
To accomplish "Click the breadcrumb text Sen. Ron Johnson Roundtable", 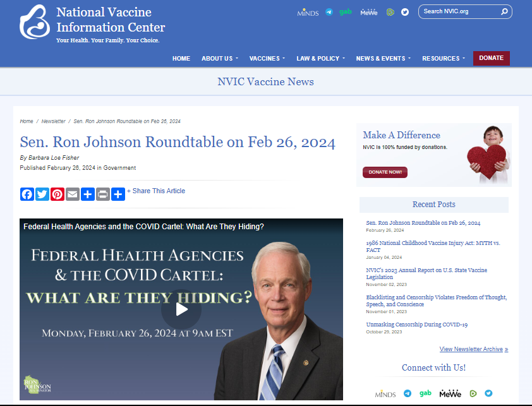I will 127,121.
